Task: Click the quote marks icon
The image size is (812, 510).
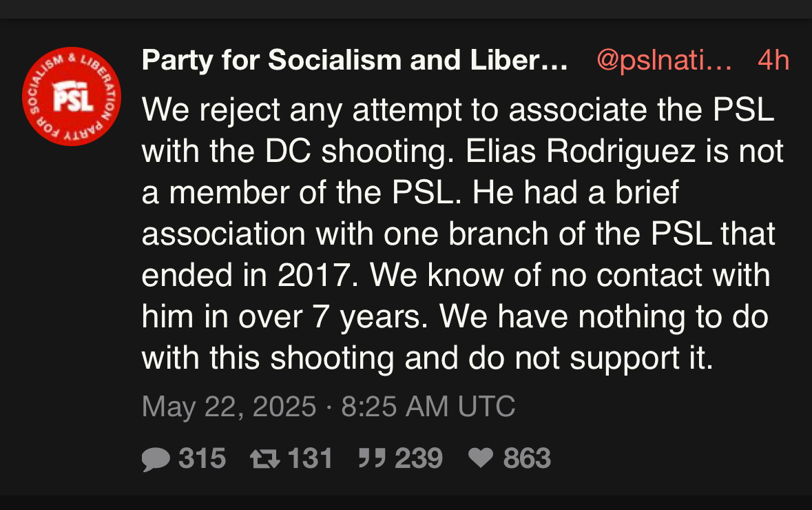Action: (372, 459)
